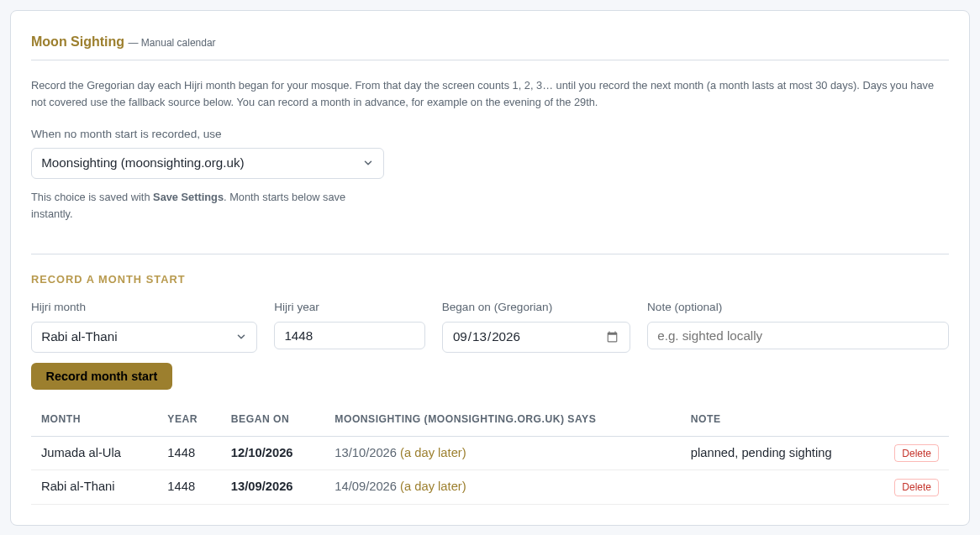Click the NOTE column header
Screen dimensions: 980x535
tap(706, 419)
